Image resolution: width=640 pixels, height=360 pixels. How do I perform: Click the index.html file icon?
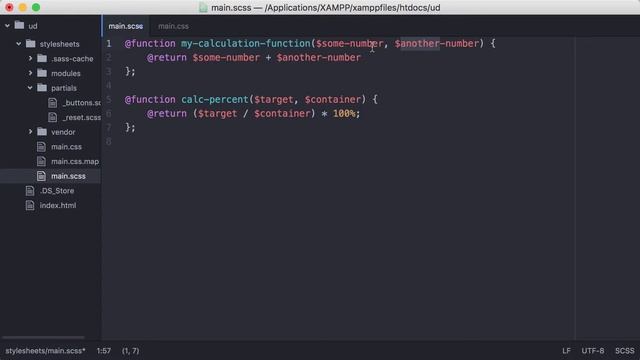click(30, 205)
